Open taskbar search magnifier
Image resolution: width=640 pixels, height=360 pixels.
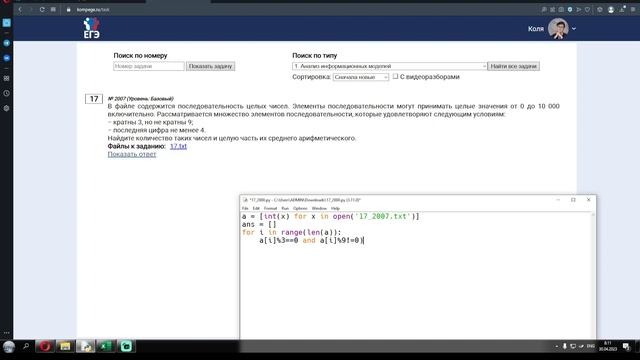(x=26, y=347)
